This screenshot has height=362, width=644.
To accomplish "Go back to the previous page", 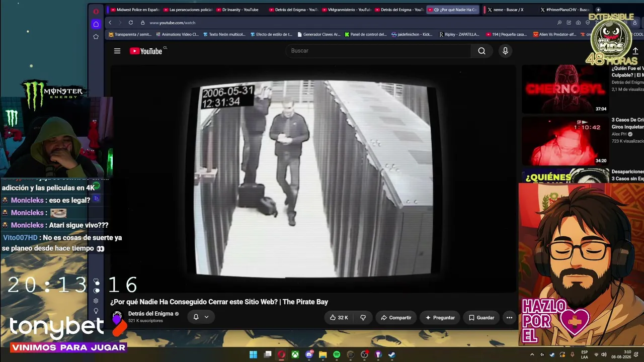I will coord(110,23).
